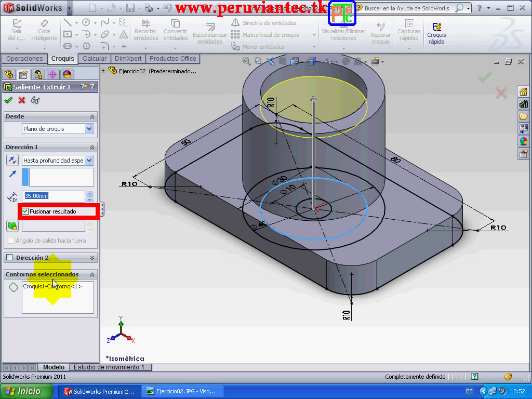This screenshot has width=532, height=399.
Task: Open the end condition Hasta profundidad dropdown
Action: 89,160
